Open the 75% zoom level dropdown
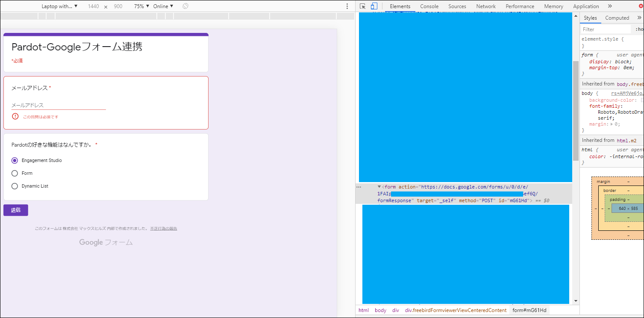This screenshot has height=318, width=644. click(141, 6)
